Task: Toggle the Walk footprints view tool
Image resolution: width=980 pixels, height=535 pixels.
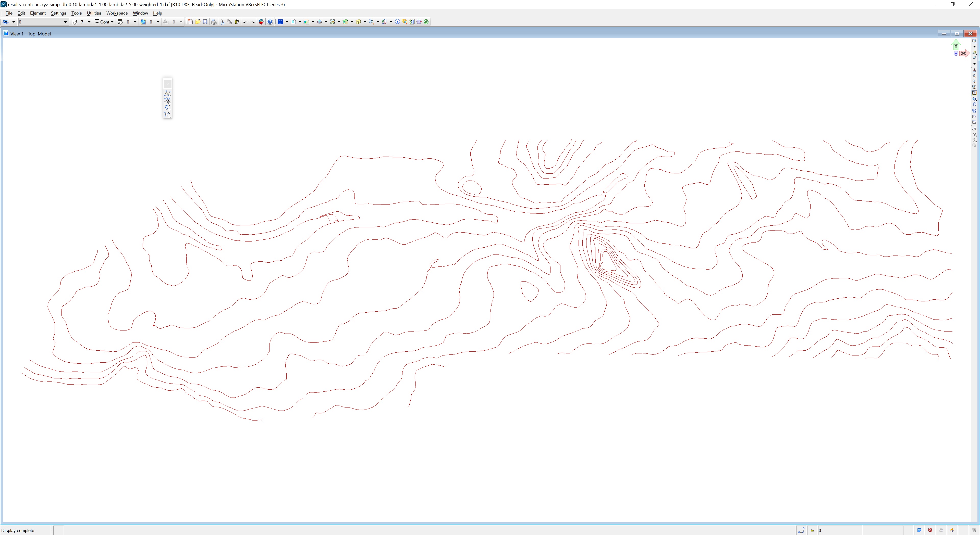Action: click(974, 111)
